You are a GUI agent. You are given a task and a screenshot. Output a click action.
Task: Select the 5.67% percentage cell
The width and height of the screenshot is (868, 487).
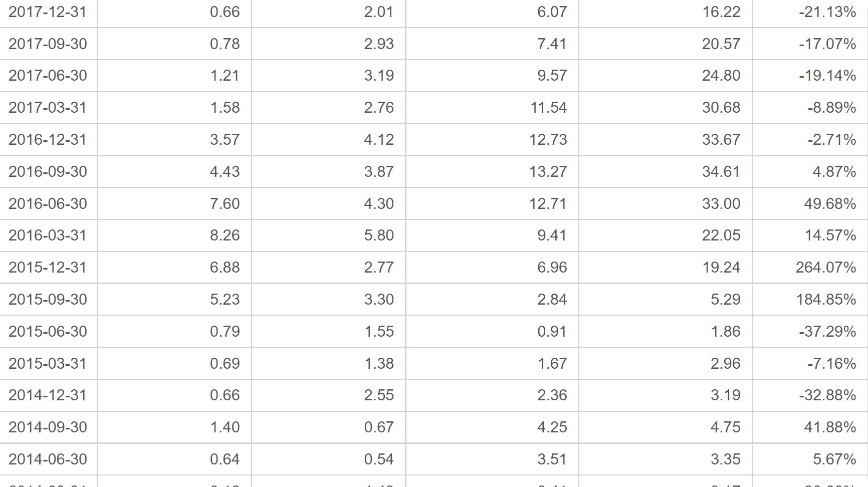coord(810,459)
